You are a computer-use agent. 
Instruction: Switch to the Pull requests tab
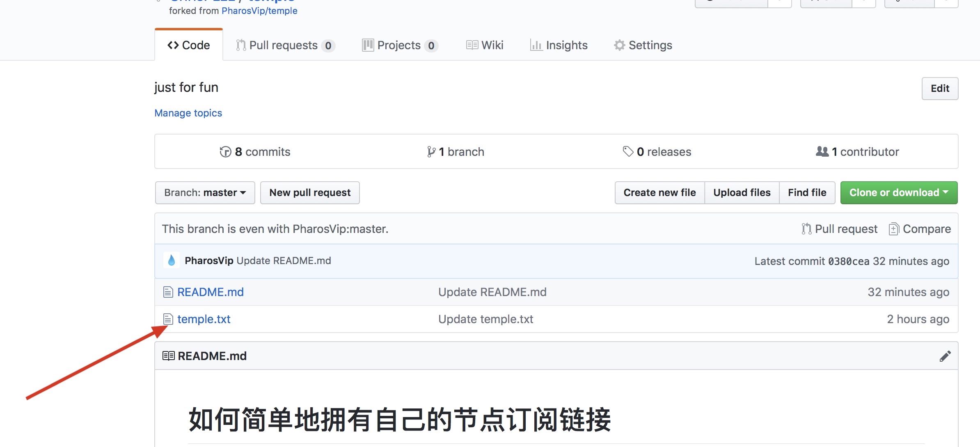pos(285,45)
